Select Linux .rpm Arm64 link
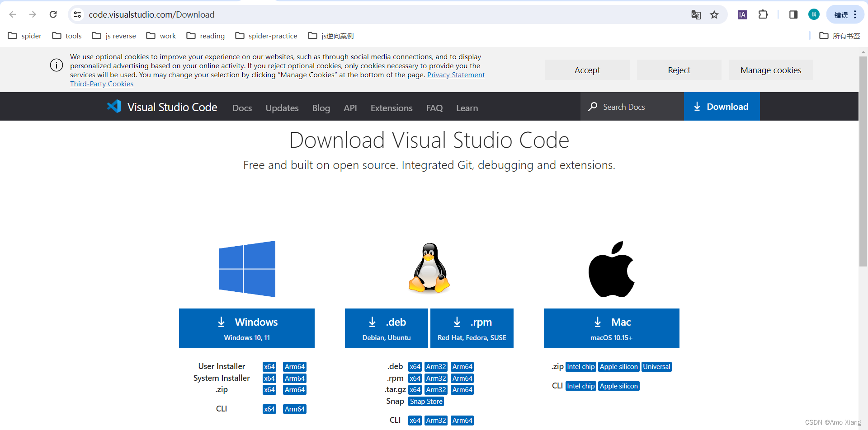Screen dimensions: 868x430 (x=462, y=379)
